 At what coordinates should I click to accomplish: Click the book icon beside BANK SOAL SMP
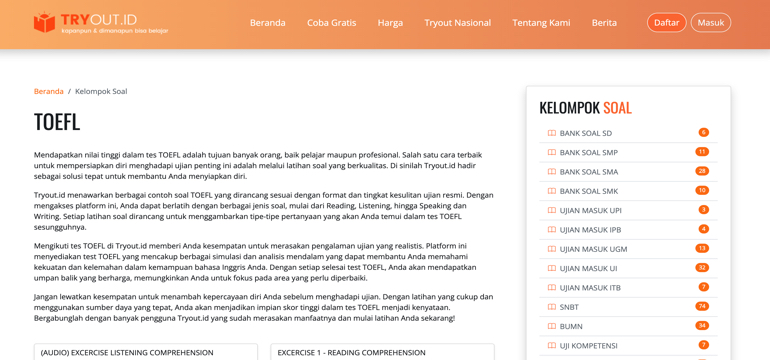click(551, 153)
